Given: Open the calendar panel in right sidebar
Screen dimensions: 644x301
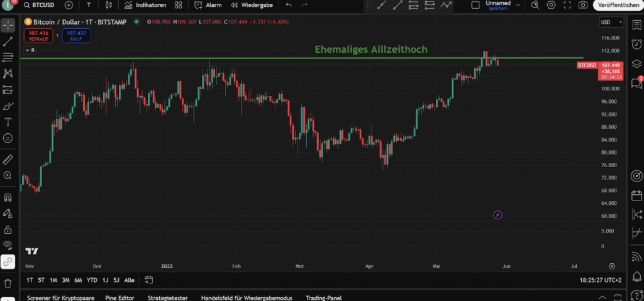Looking at the screenshot, I should (x=636, y=195).
